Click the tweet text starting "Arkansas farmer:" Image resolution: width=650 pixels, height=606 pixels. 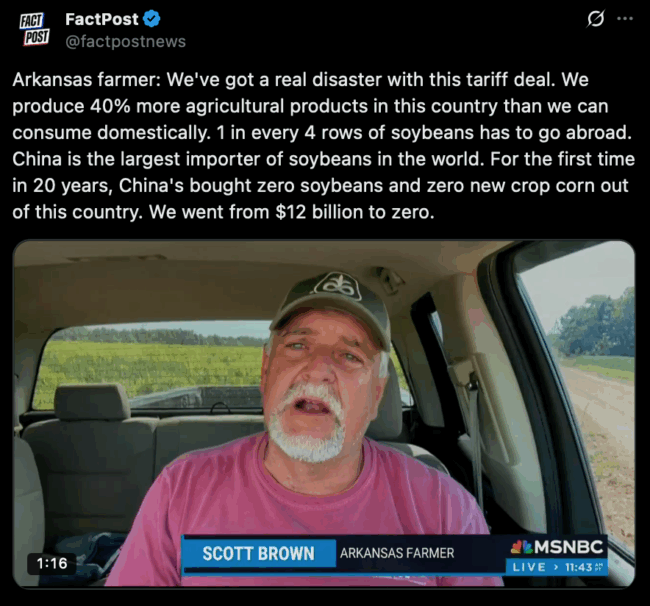point(323,146)
